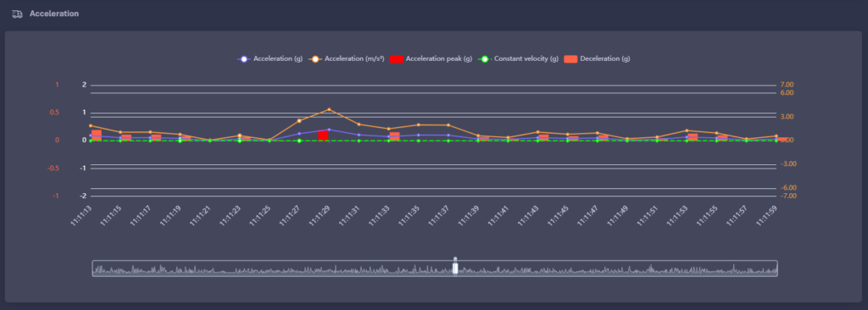Viewport: 868px width, 310px height.
Task: Click the orange peak point at 11:11:29
Action: 329,109
